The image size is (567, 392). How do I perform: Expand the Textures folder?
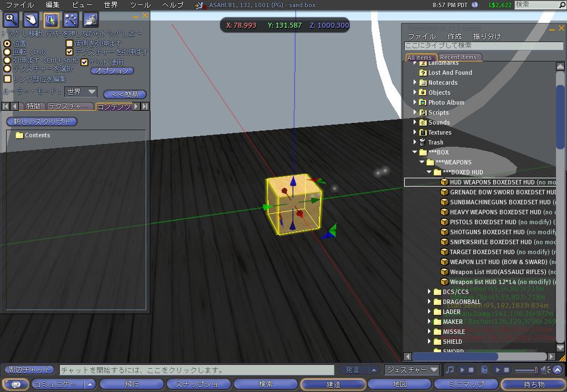click(415, 132)
